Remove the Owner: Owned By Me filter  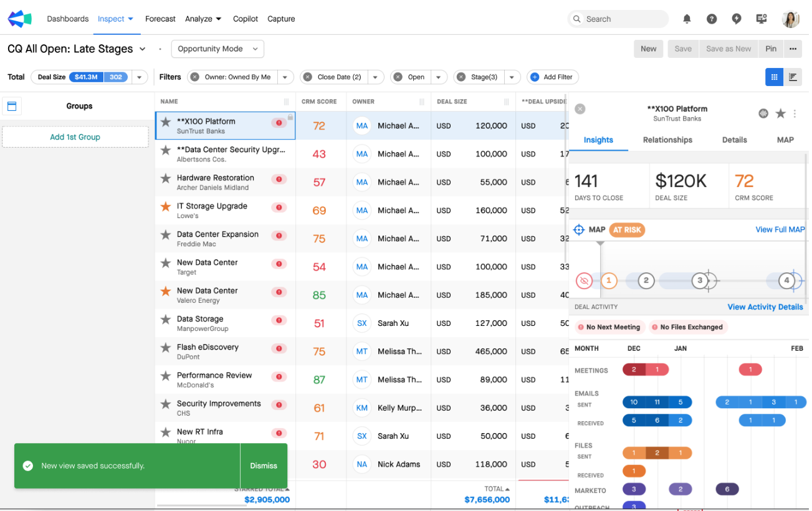pos(195,77)
